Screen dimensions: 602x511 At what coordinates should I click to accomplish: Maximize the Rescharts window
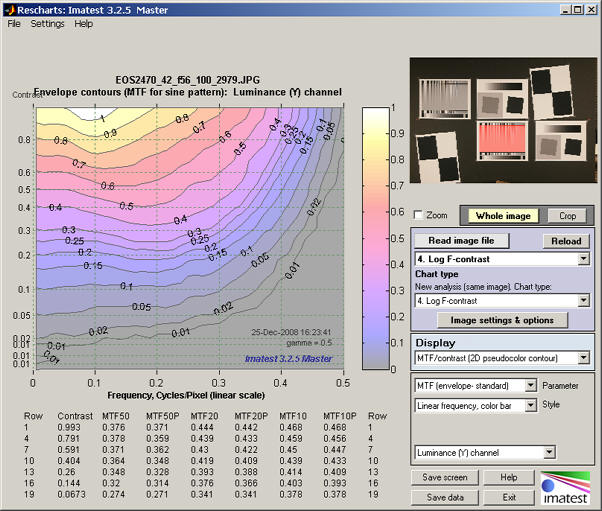tap(577, 10)
